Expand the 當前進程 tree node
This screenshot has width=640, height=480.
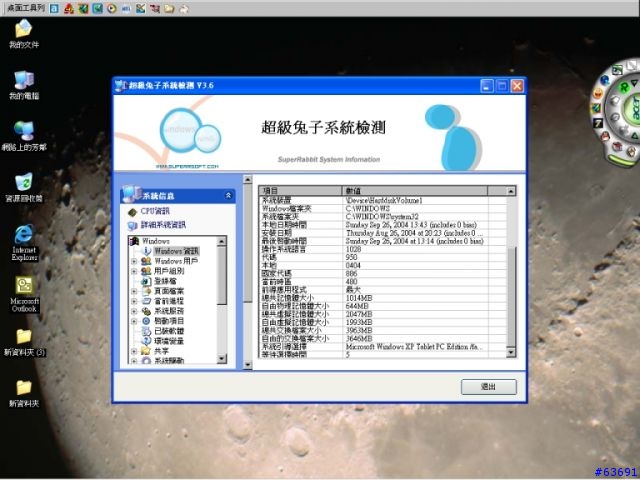click(134, 301)
